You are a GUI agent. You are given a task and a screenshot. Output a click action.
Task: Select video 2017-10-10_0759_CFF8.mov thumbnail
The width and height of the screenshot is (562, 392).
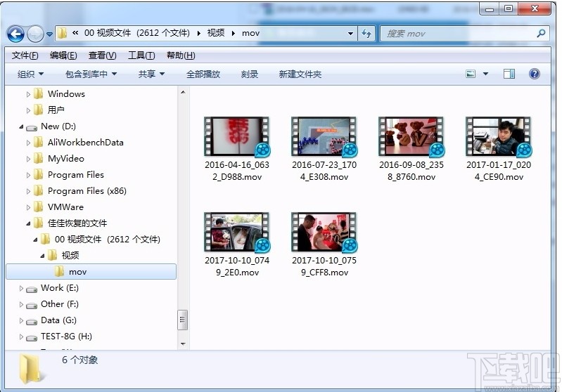324,233
